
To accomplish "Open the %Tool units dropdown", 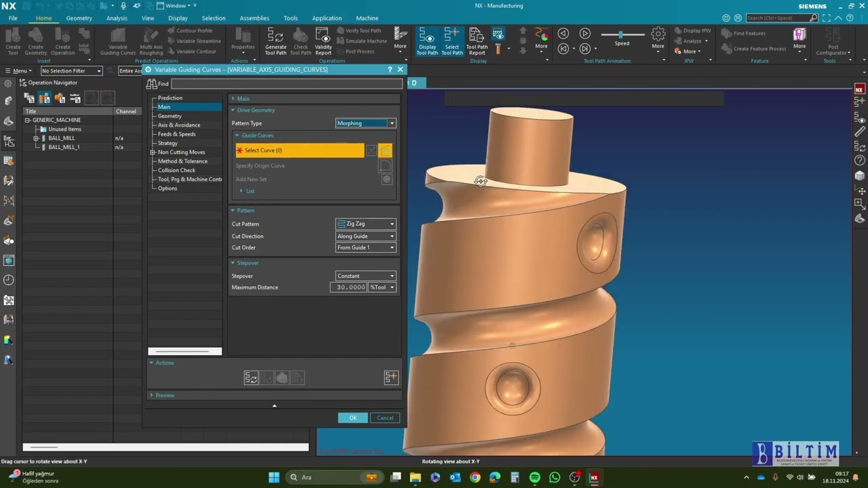I will point(382,287).
